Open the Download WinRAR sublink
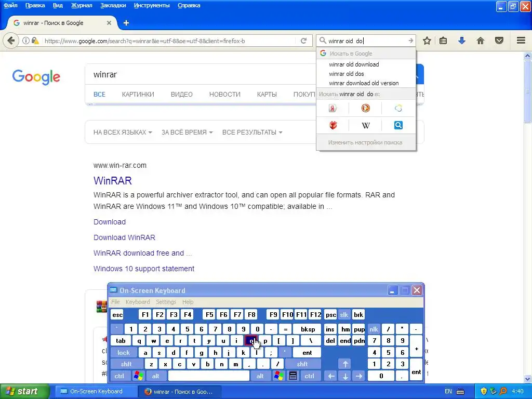532x399 pixels. pyautogui.click(x=124, y=237)
